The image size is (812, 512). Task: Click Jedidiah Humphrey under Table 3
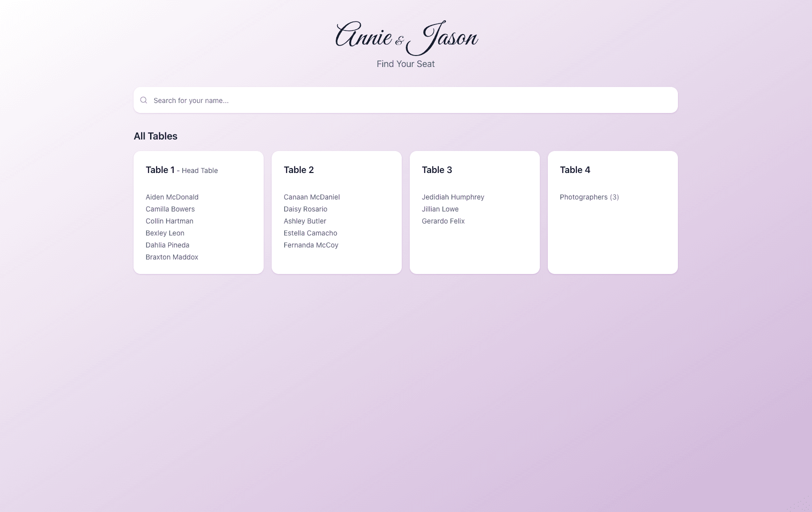[x=453, y=197]
